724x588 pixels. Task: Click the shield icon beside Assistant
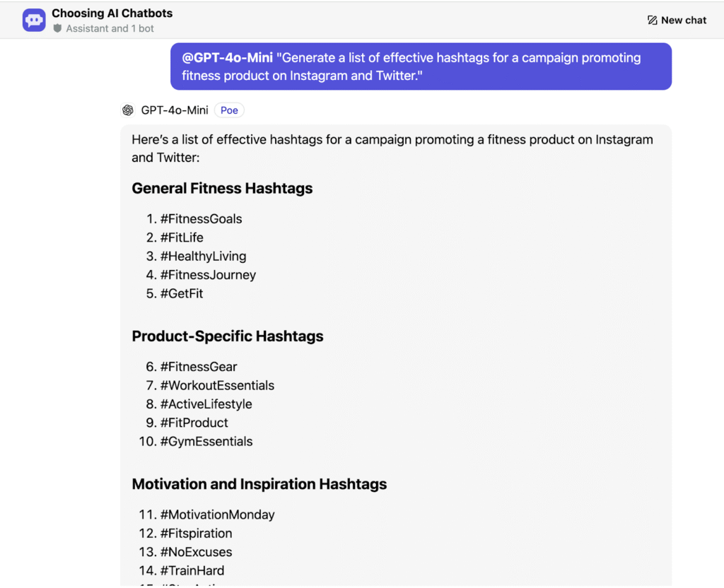(x=57, y=28)
